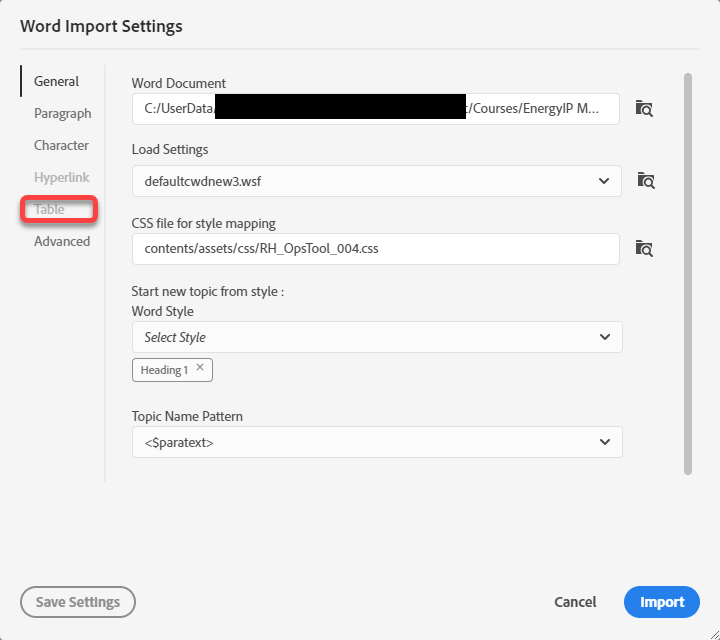Browse for a Load Settings file
Image resolution: width=720 pixels, height=640 pixels.
(646, 180)
